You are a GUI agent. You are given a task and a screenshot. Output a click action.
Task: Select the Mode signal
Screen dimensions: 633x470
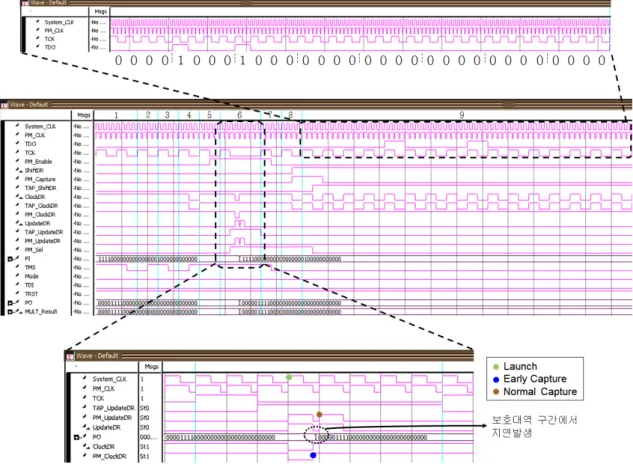(x=31, y=277)
